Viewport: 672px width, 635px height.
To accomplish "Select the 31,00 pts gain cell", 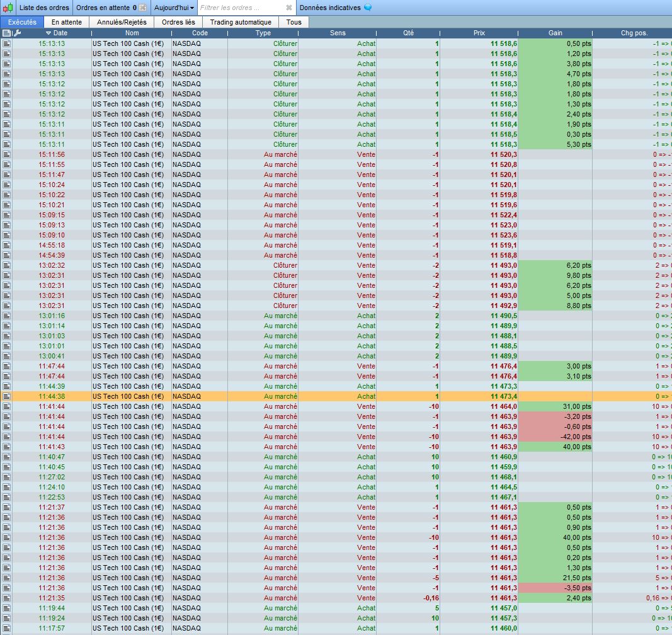I will 555,406.
